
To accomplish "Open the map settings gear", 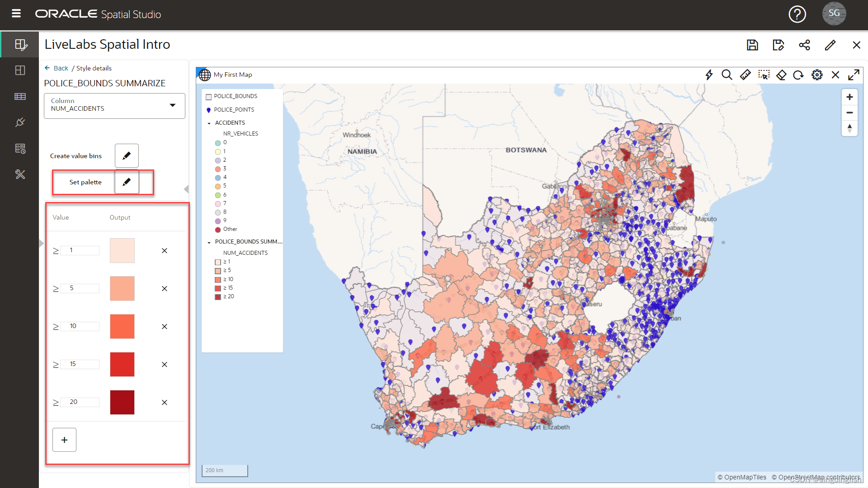I will [x=817, y=75].
